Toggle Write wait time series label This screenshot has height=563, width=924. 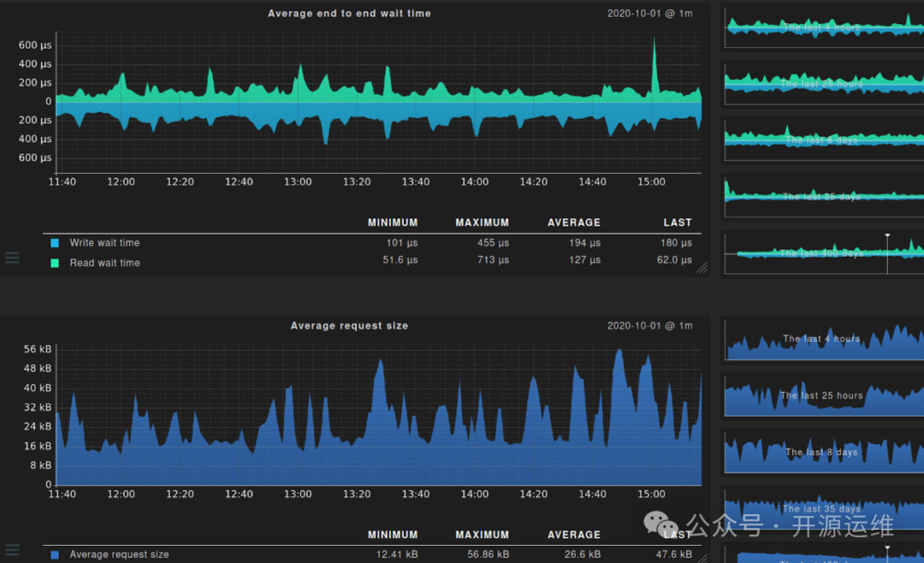click(x=104, y=243)
